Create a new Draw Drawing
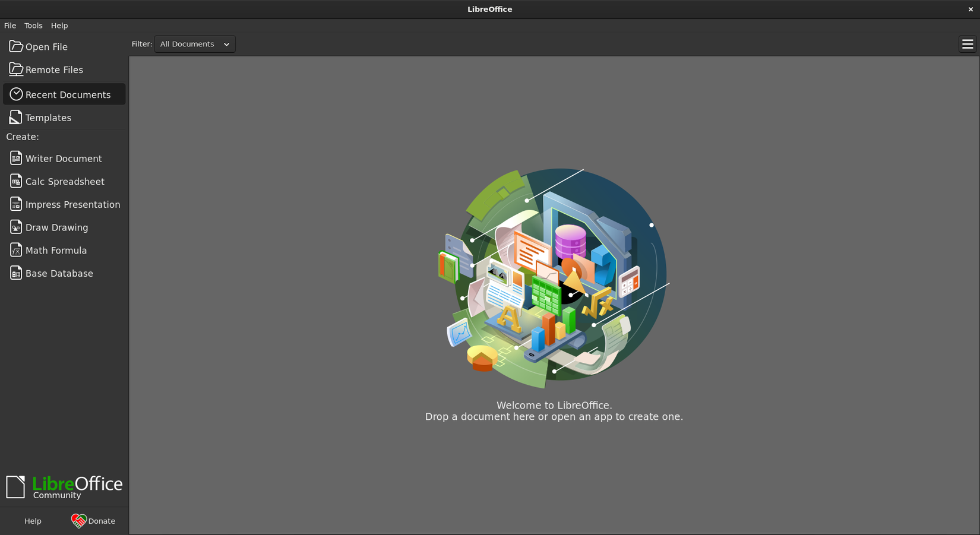This screenshot has height=535, width=980. (x=55, y=227)
